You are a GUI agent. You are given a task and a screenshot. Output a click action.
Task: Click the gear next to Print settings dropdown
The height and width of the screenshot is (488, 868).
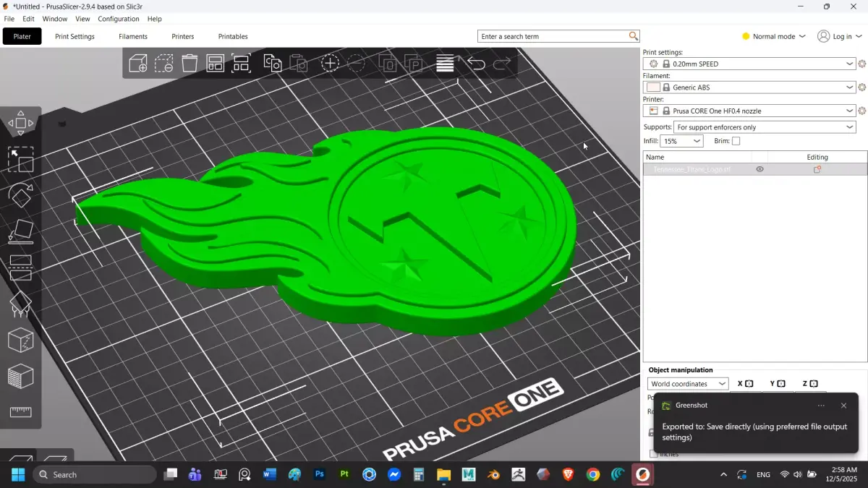[862, 64]
